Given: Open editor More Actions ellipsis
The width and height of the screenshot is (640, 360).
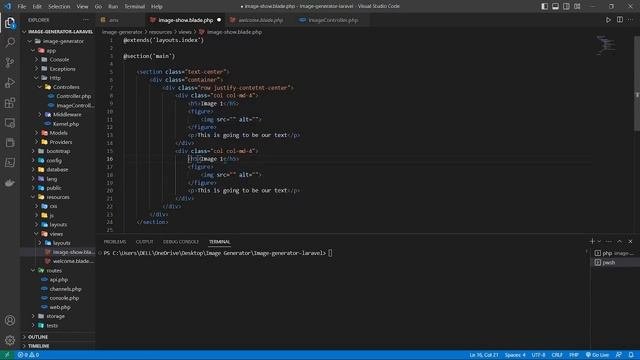Looking at the screenshot, I should (x=631, y=20).
